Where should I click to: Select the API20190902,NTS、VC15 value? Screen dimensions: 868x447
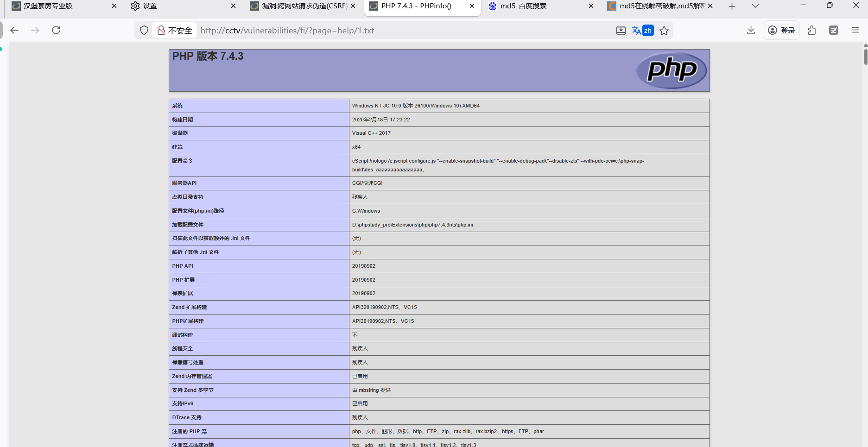tap(383, 321)
